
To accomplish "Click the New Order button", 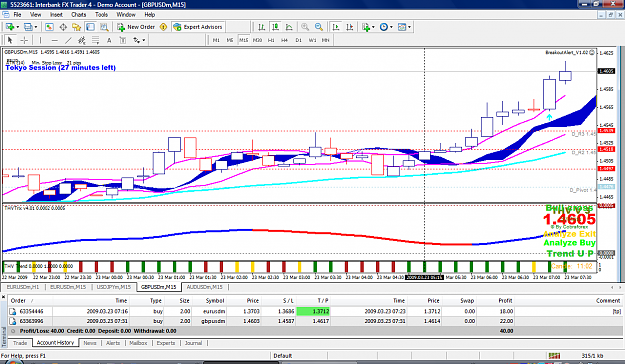I will (x=136, y=27).
